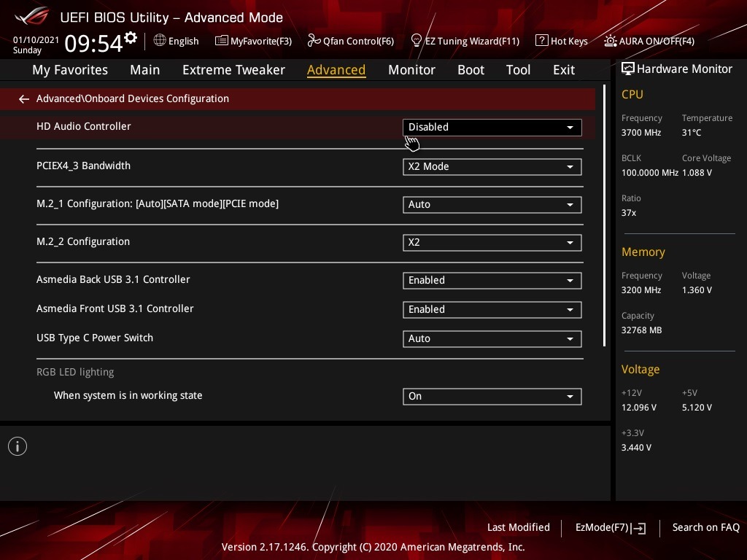The width and height of the screenshot is (747, 560).
Task: Select the USB Type C Power Switch label
Action: (x=95, y=338)
